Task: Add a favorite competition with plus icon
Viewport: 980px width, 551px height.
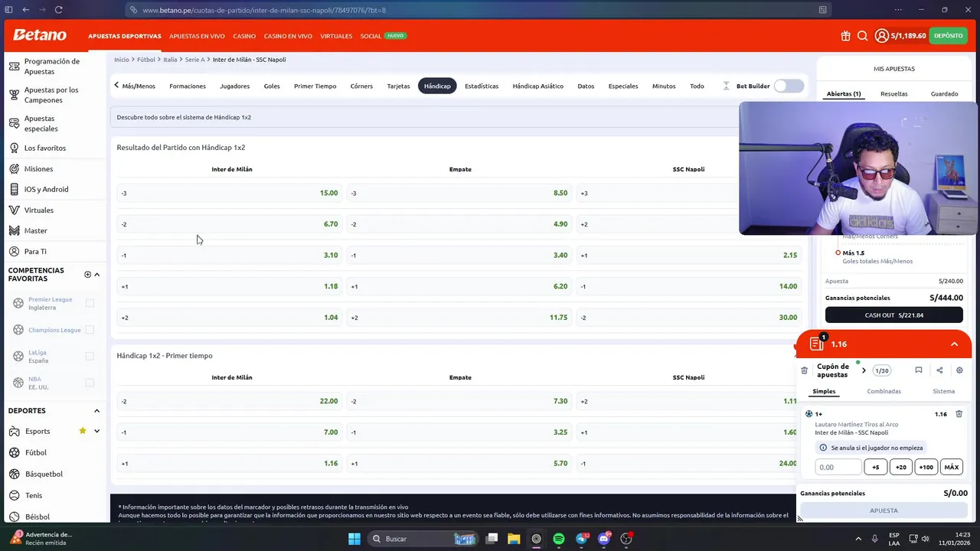Action: click(87, 274)
